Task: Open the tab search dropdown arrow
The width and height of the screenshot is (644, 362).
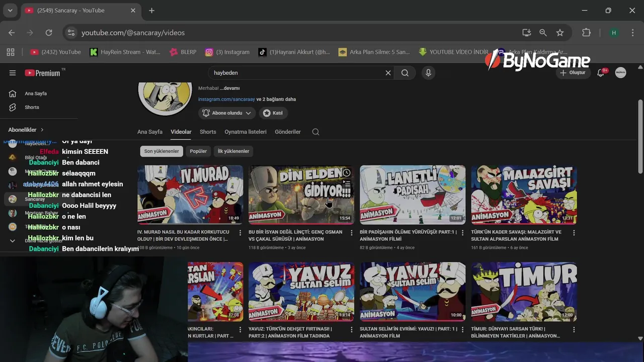Action: [x=10, y=11]
